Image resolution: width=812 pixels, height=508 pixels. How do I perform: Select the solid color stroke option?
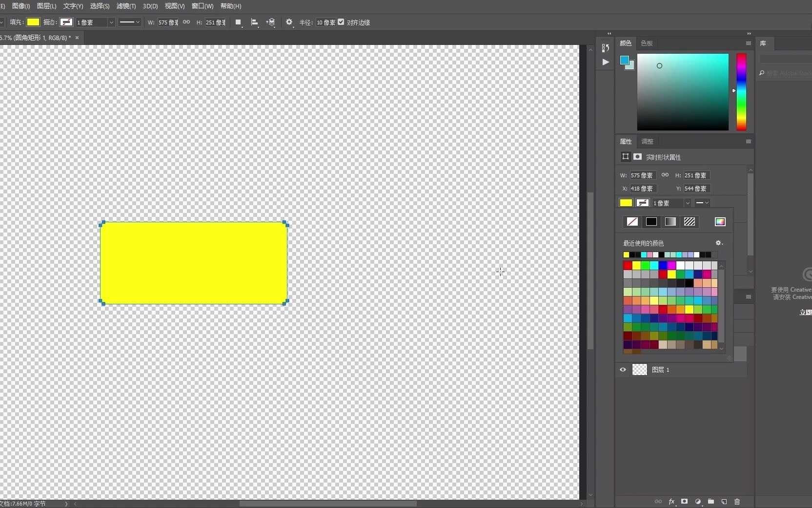pyautogui.click(x=651, y=222)
